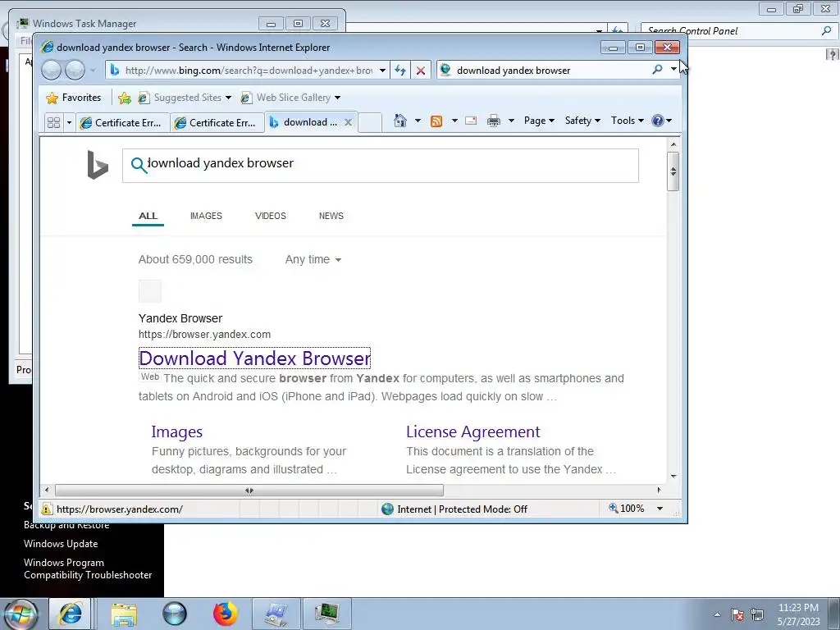Click Add to Favorites Bar icon

(125, 98)
